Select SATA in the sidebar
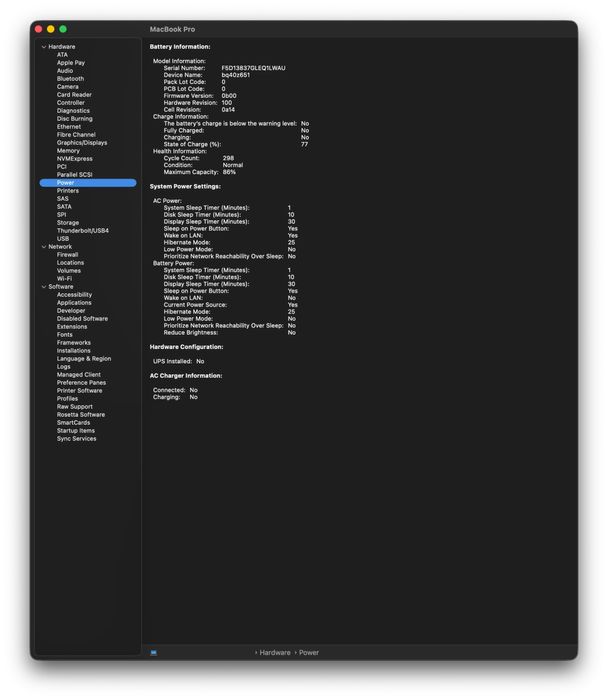This screenshot has height=700, width=608. click(64, 207)
